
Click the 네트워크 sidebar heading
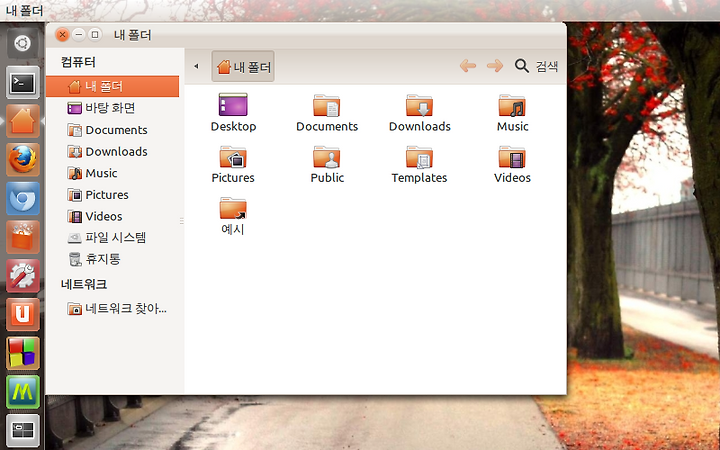[84, 284]
